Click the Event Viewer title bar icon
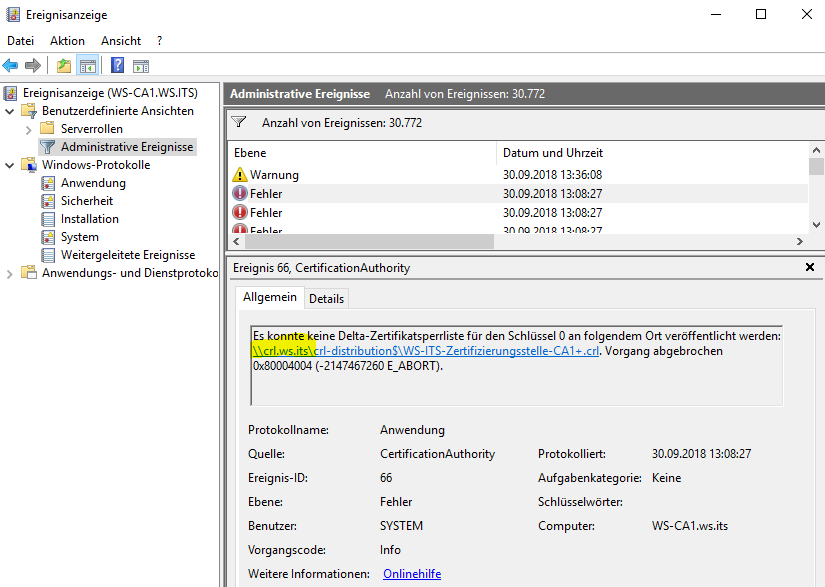This screenshot has width=825, height=587. tap(13, 14)
